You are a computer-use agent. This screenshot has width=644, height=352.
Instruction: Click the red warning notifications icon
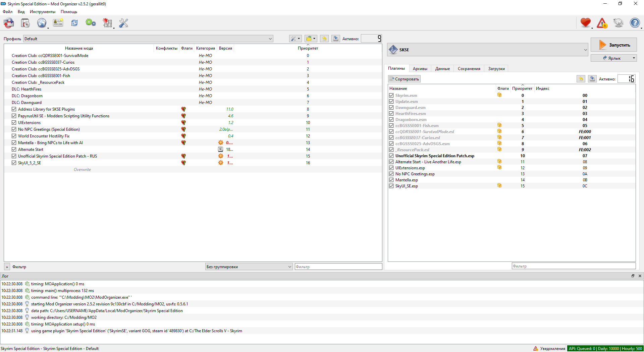tap(602, 23)
